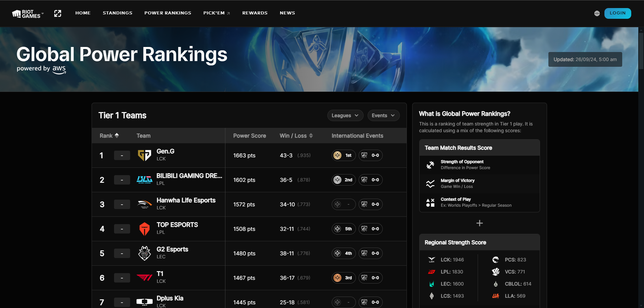Image resolution: width=644 pixels, height=308 pixels.
Task: Open the PICK'EM external link
Action: (x=217, y=13)
